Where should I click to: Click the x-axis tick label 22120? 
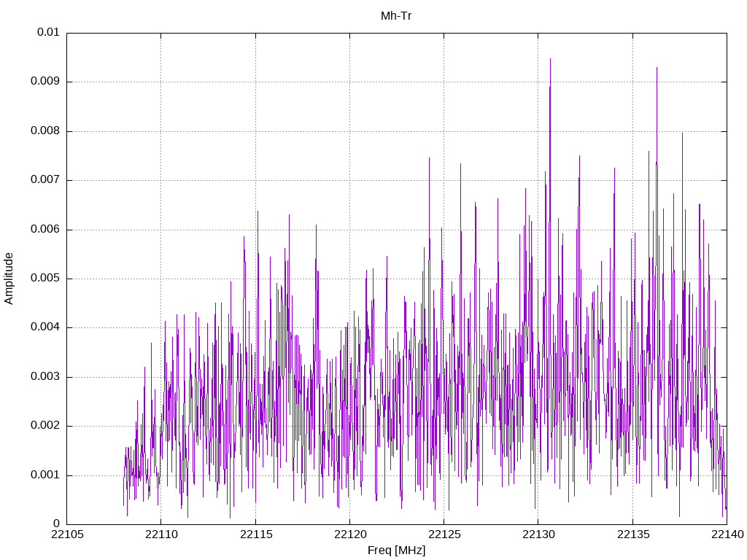pos(350,534)
